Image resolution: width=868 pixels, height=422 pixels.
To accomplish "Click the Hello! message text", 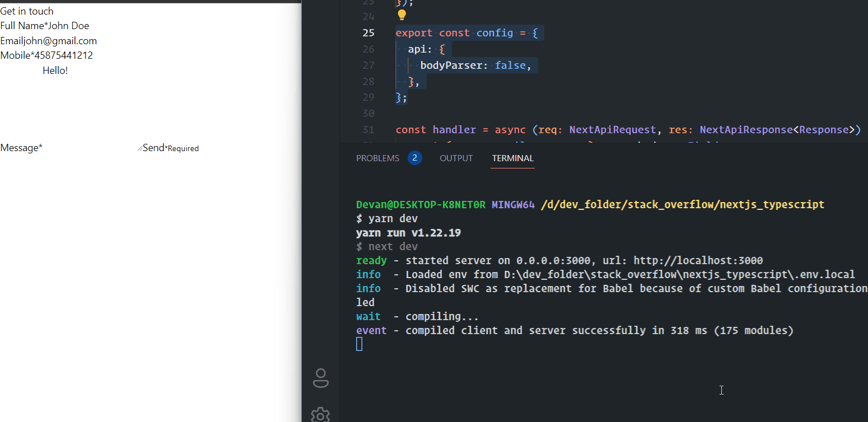I will [x=55, y=70].
